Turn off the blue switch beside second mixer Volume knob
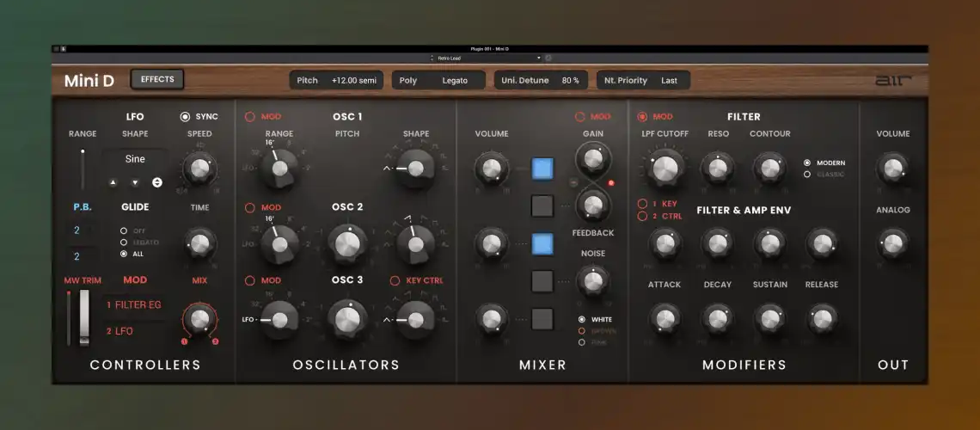This screenshot has width=980, height=430. pos(542,243)
